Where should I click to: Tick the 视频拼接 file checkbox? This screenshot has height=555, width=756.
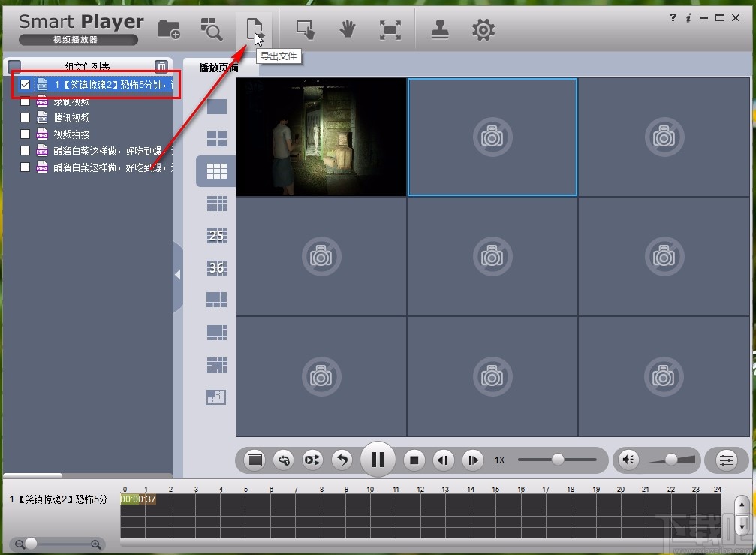26,134
